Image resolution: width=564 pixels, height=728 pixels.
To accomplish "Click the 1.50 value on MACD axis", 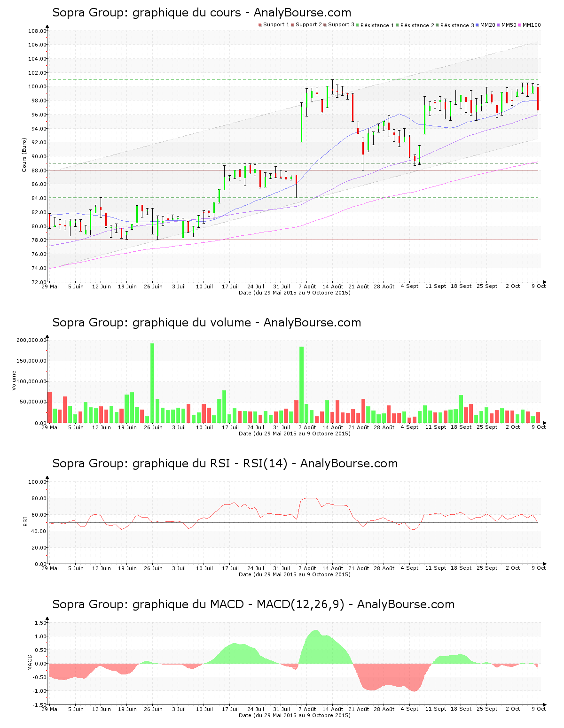I will click(41, 623).
